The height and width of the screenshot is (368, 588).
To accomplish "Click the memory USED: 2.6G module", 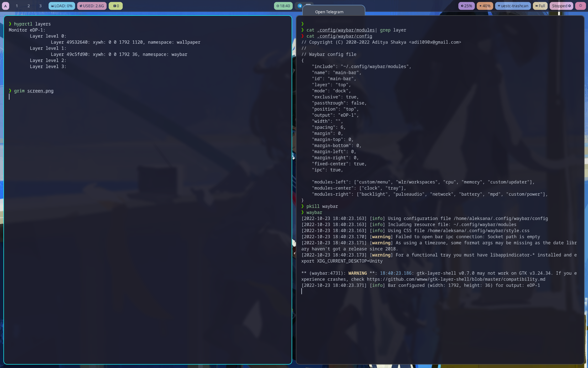I will (92, 6).
